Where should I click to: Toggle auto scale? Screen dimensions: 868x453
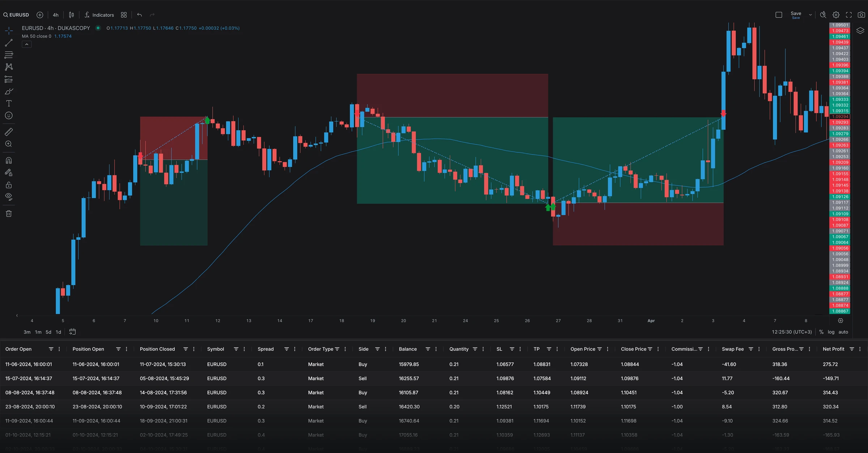pos(843,332)
